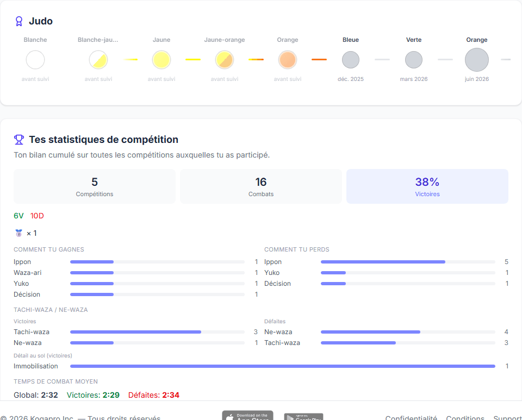Click the Bleue belt circle
522x420 pixels.
351,60
